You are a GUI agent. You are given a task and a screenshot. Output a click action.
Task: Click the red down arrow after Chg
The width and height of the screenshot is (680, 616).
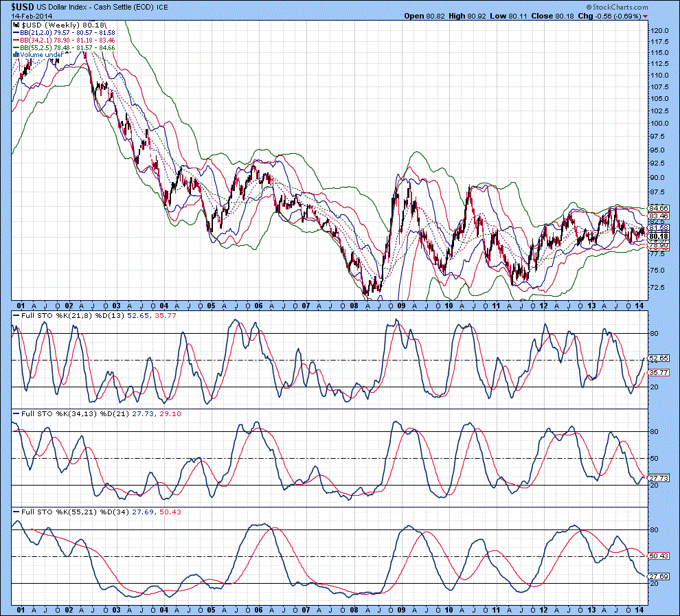646,16
